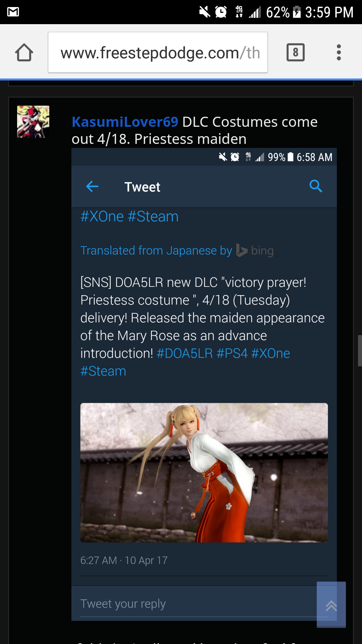Open the tab switcher showing 8 tabs
362x644 pixels.
coord(295,52)
